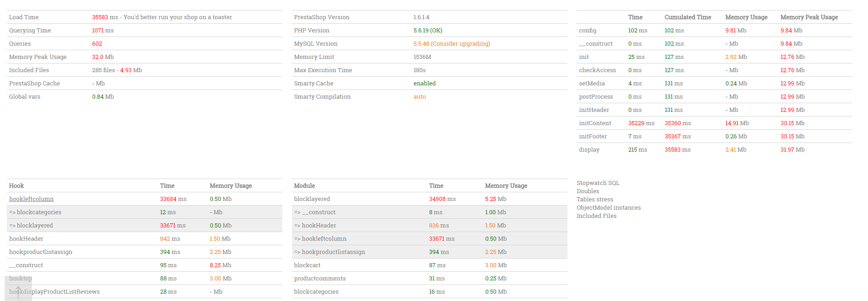868x301 pixels.
Task: Click the MySQL Consider upgrading warning text
Action: click(x=460, y=44)
